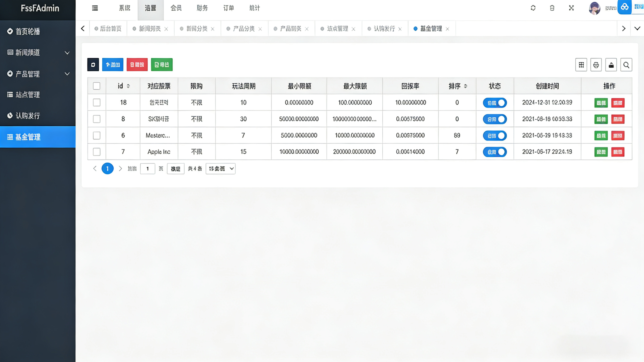Toggle the status switch for Apple Inc row
The width and height of the screenshot is (644, 362).
point(495,152)
